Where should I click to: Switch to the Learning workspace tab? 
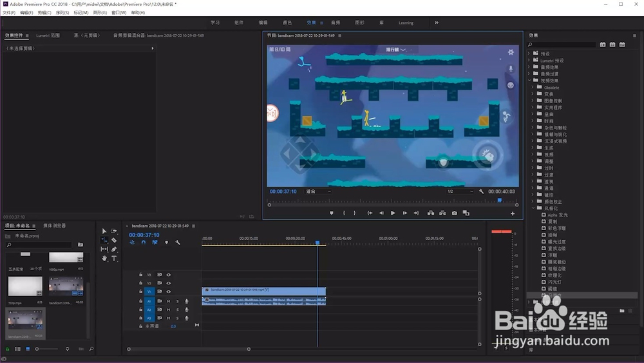406,23
